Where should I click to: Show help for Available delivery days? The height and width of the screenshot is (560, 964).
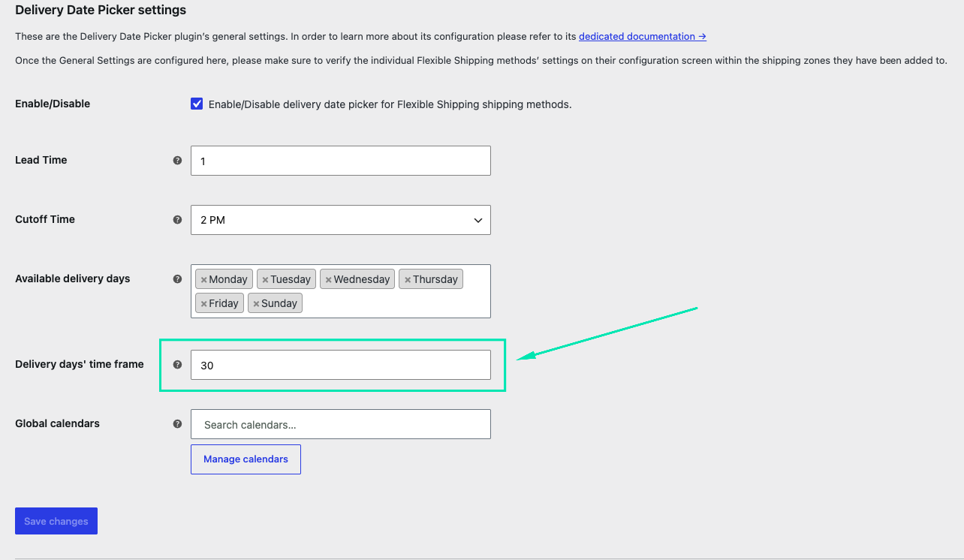[x=177, y=278]
